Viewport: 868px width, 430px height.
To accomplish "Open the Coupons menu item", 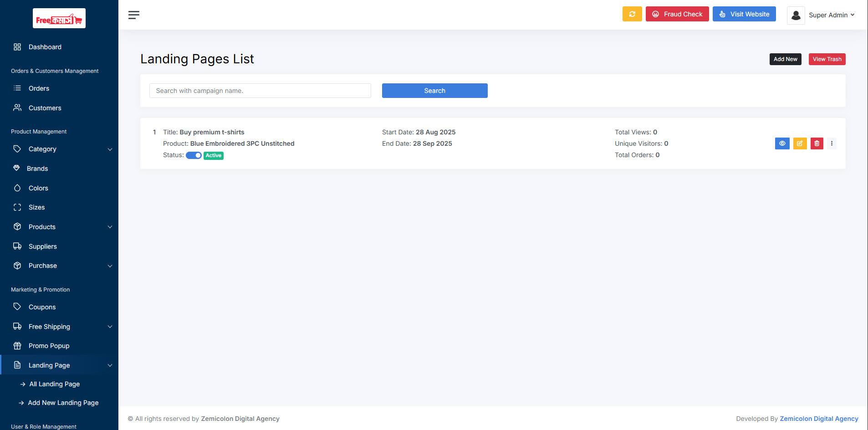I will 42,307.
